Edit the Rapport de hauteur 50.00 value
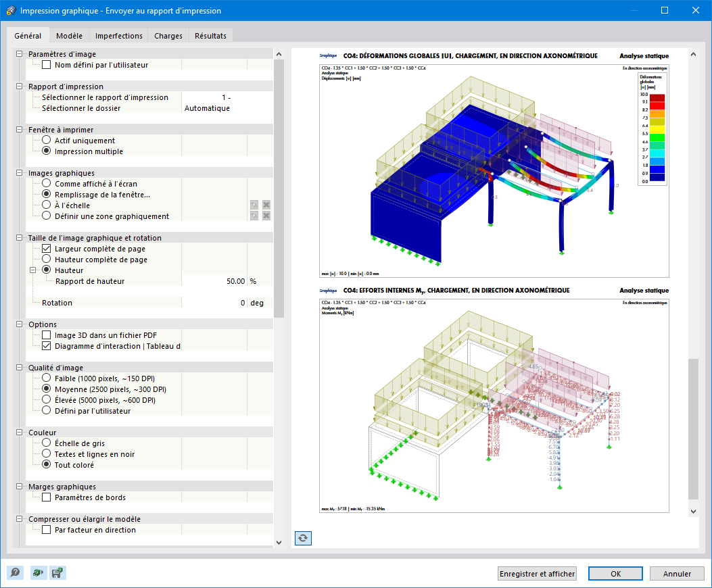Screen dimensions: 712x588 coord(214,281)
